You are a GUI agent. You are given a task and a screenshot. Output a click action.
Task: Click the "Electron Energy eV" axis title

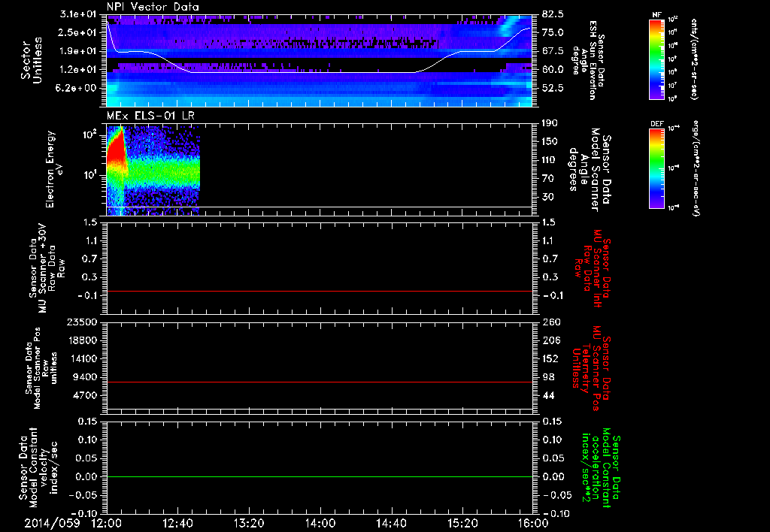[x=54, y=169]
